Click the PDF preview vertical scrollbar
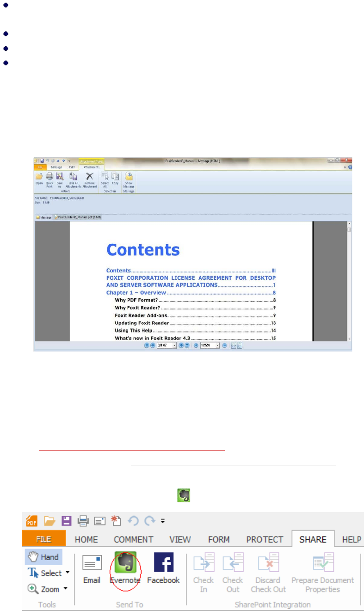The height and width of the screenshot is (611, 364). pos(350,281)
